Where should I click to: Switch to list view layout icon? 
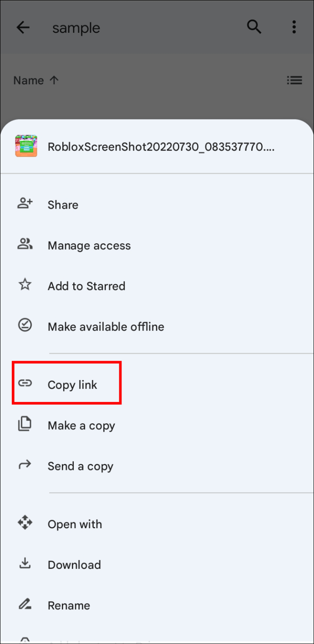294,81
